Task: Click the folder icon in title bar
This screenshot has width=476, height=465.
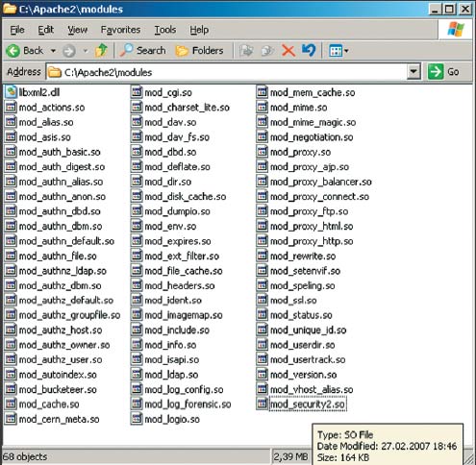Action: click(10, 9)
